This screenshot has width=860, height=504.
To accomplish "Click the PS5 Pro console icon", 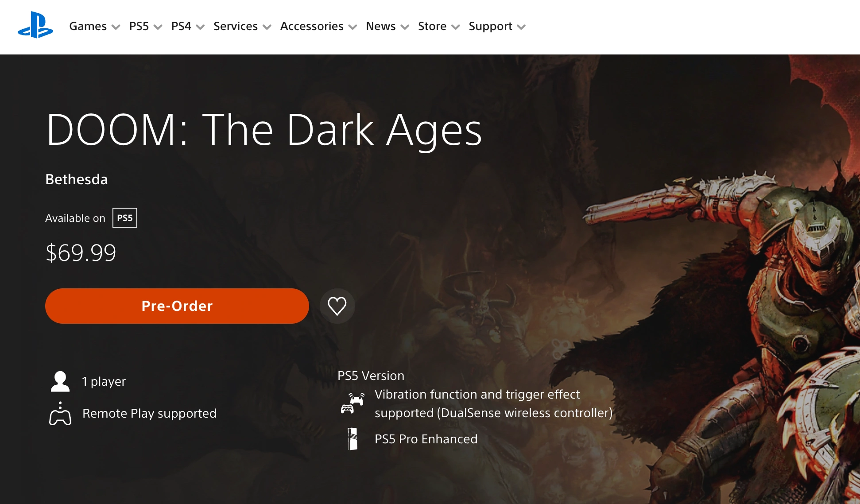I will pyautogui.click(x=353, y=439).
